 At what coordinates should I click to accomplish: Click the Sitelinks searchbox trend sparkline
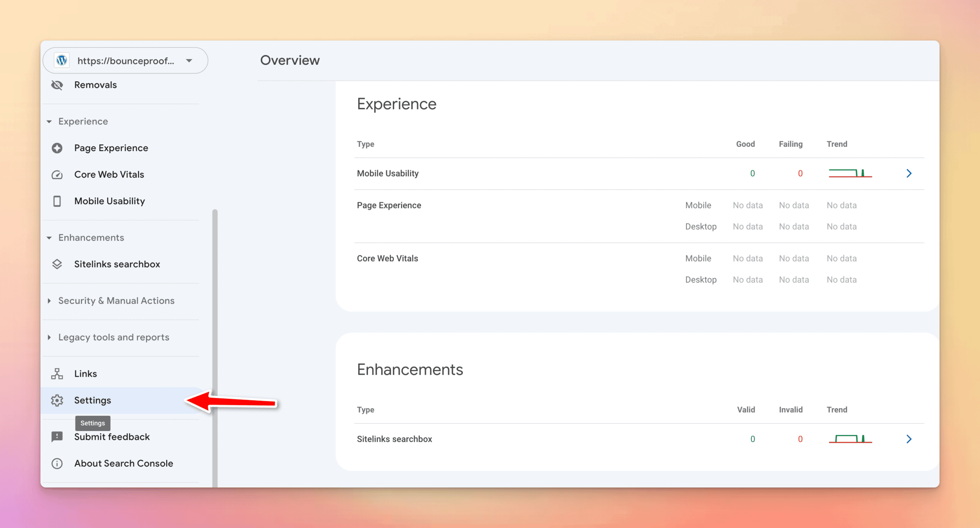pos(850,439)
